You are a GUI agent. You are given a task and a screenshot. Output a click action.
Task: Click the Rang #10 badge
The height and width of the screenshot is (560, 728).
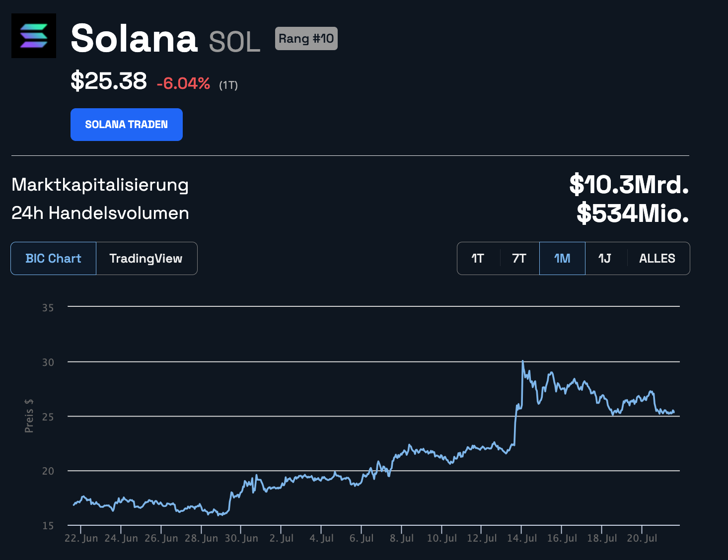[306, 39]
